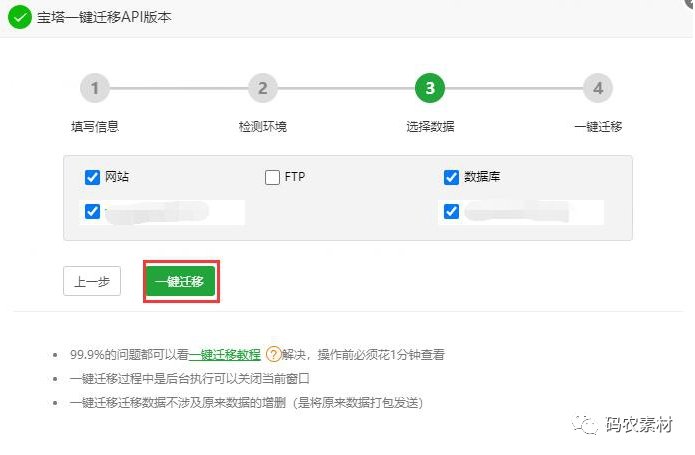Toggle the 数据库 checkbox
Image resolution: width=695 pixels, height=455 pixels.
(x=451, y=177)
